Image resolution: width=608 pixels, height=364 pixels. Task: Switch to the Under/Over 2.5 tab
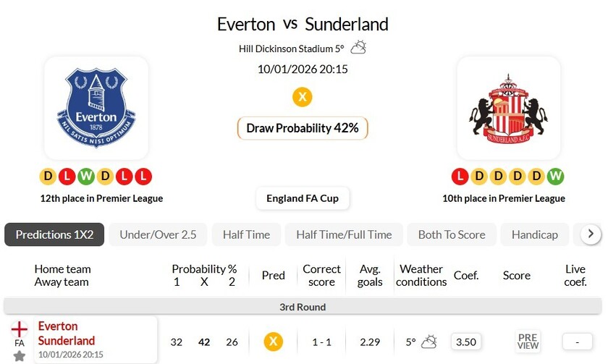coord(158,234)
